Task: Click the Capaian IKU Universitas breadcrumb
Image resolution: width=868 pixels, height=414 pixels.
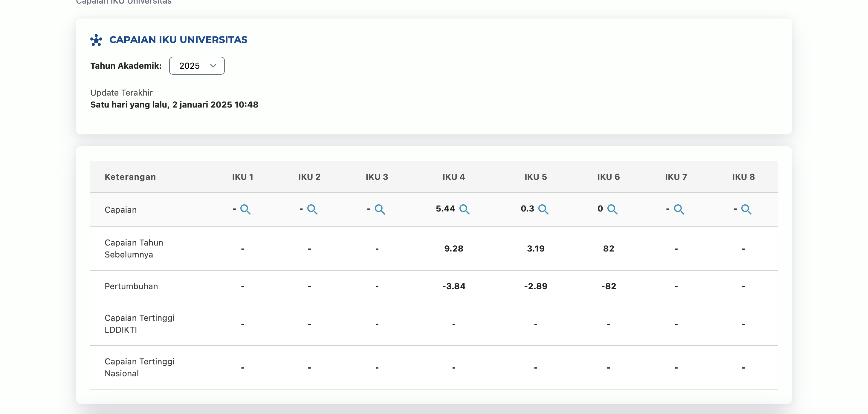Action: point(124,2)
